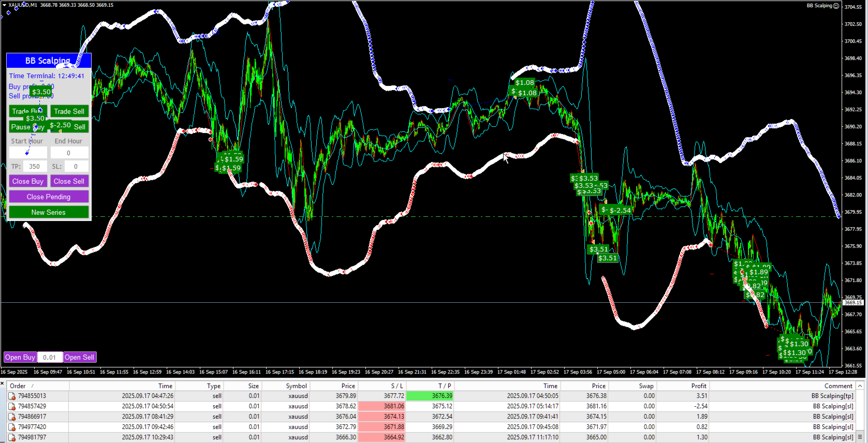Viewport: 868px width, 443px height.
Task: Click order icon for 794866917
Action: [x=11, y=417]
